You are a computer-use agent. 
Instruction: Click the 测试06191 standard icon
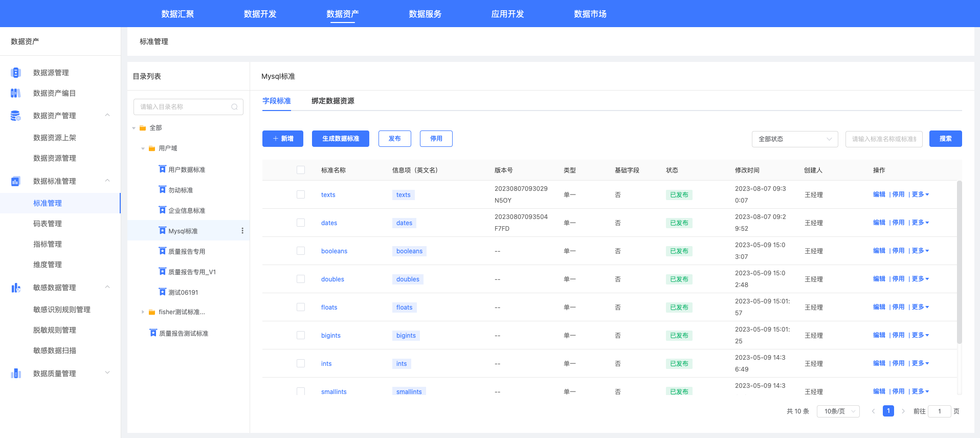(163, 292)
